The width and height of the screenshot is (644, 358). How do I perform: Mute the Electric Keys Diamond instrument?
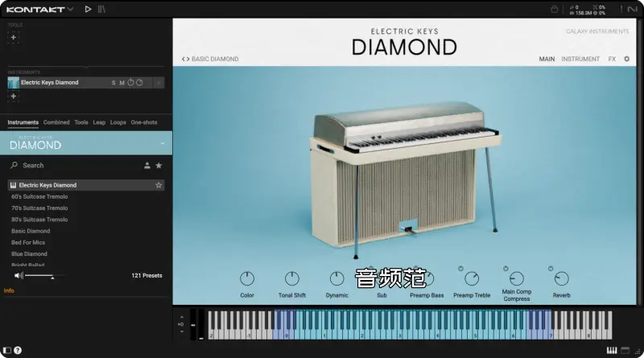tap(122, 83)
